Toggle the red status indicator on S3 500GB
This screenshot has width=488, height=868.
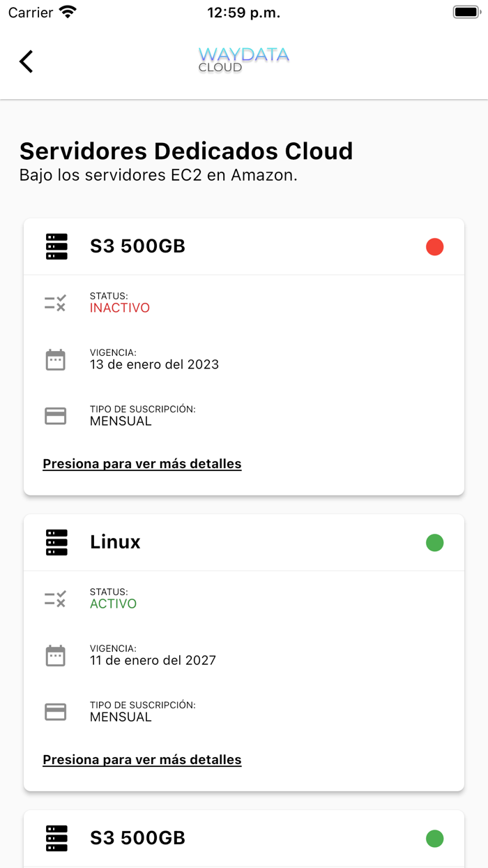(435, 246)
